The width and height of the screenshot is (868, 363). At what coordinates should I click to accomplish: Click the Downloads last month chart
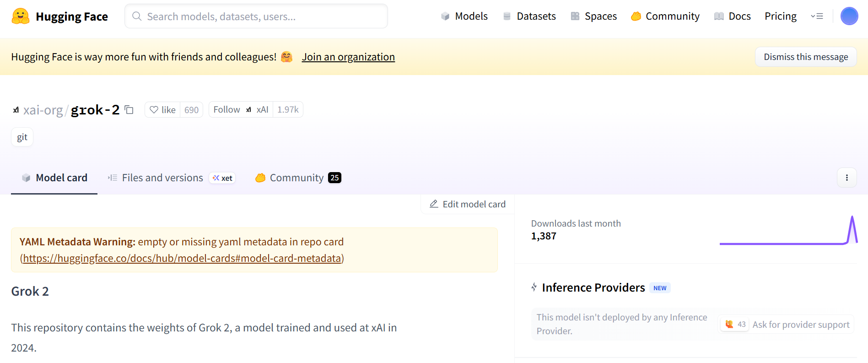click(788, 230)
